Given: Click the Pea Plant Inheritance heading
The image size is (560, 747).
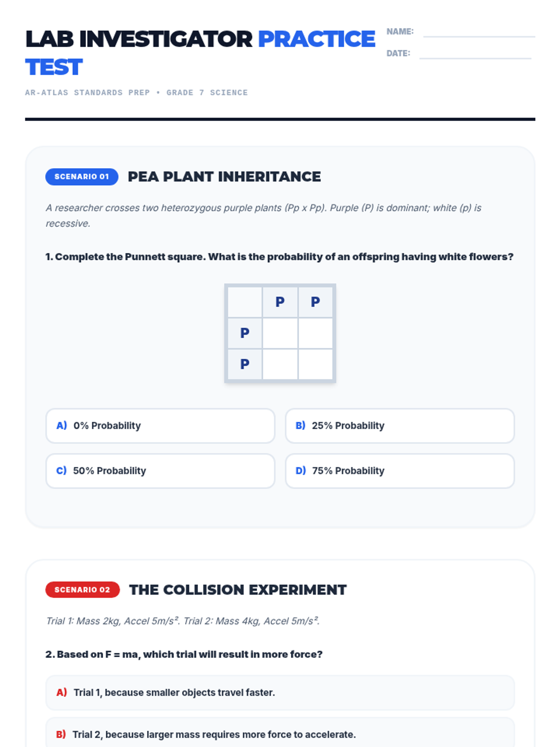Looking at the screenshot, I should tap(224, 177).
